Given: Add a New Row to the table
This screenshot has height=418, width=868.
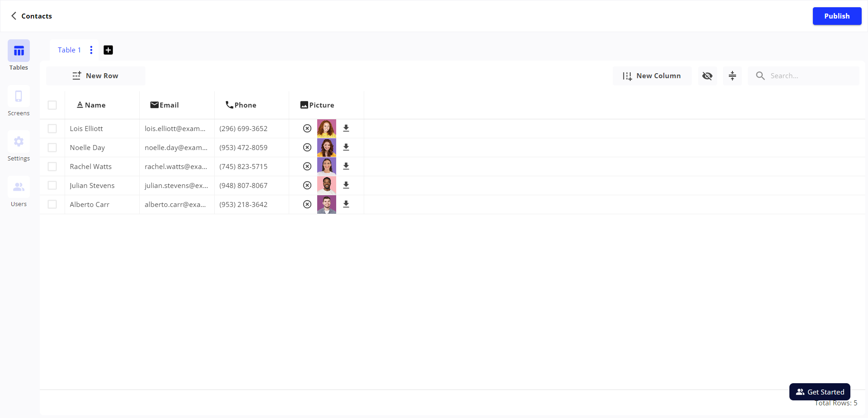Looking at the screenshot, I should pos(96,76).
